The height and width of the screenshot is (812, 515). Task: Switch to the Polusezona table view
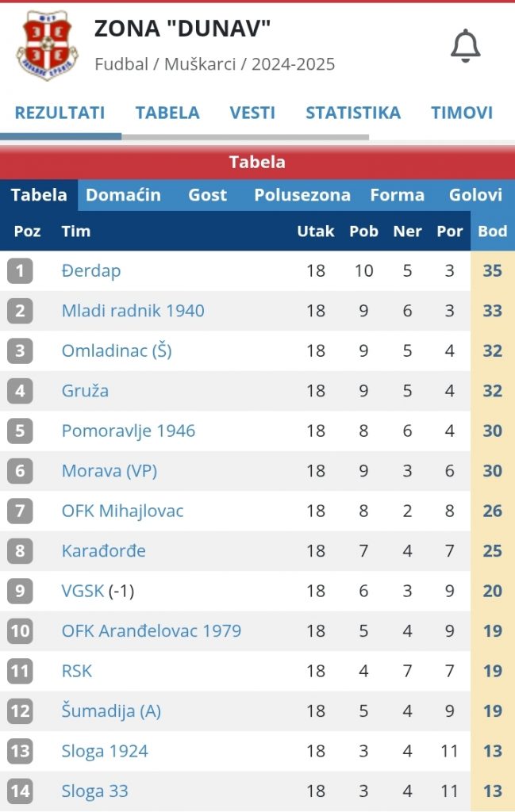point(302,195)
